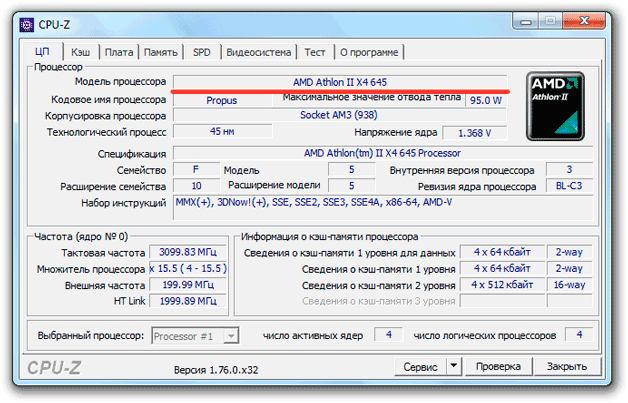Click the Закрыть button
This screenshot has width=628, height=403.
pos(567,366)
